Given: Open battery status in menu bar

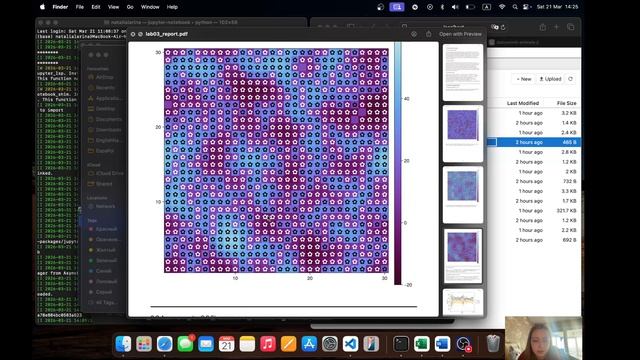Looking at the screenshot, I should 470,7.
